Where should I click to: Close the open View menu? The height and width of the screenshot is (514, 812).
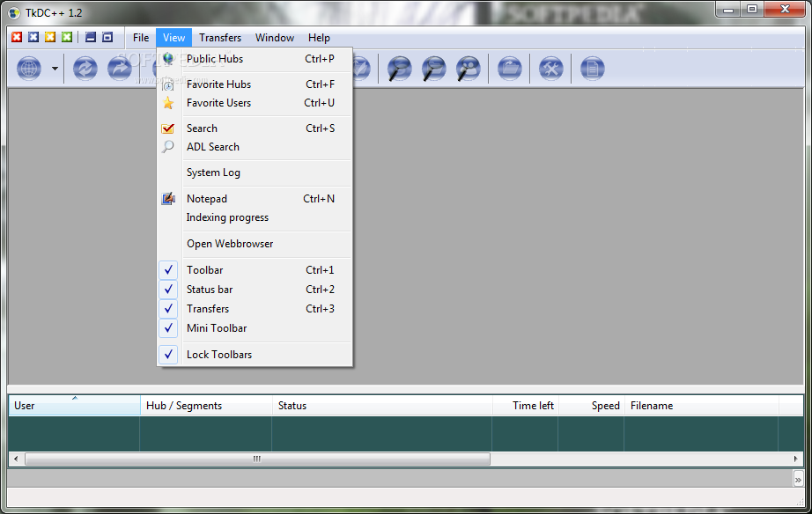(174, 38)
